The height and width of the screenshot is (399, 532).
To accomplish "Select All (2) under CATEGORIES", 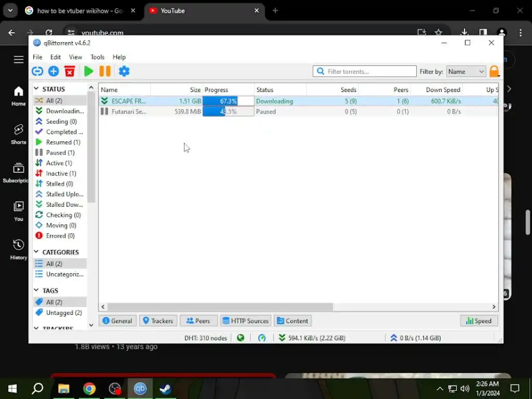I will pyautogui.click(x=60, y=263).
